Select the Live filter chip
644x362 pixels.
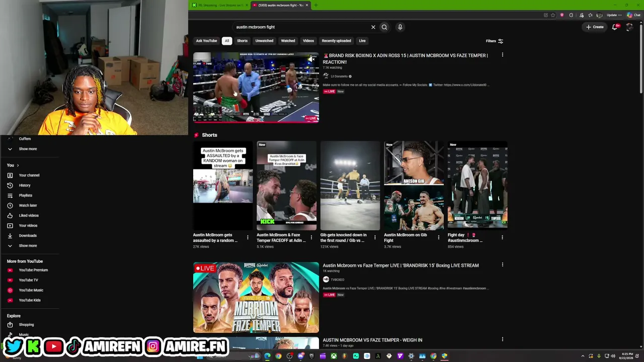tap(362, 41)
